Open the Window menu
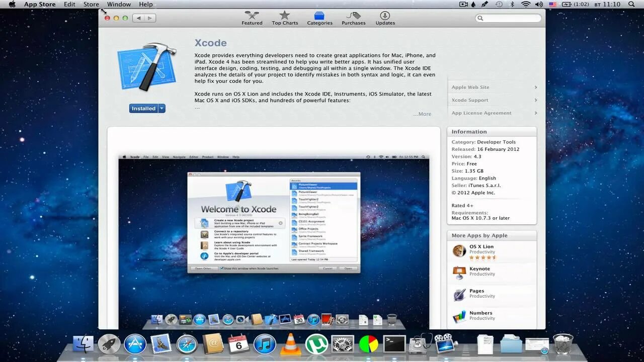Screen dimensions: 644x362 tap(119, 4)
